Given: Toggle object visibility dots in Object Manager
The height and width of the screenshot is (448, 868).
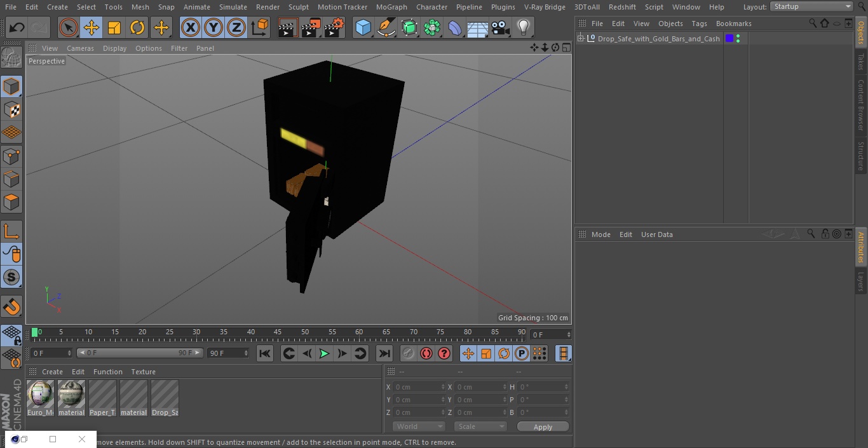Looking at the screenshot, I should click(x=738, y=39).
